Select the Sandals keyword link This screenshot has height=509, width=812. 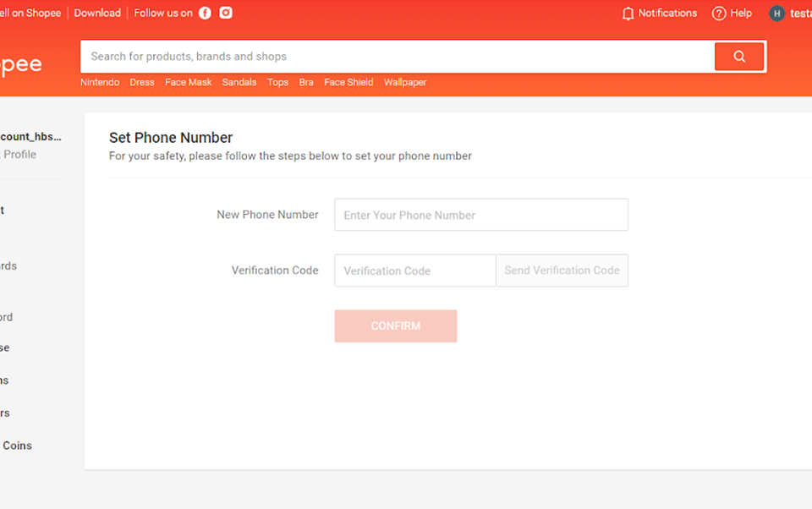coord(239,82)
